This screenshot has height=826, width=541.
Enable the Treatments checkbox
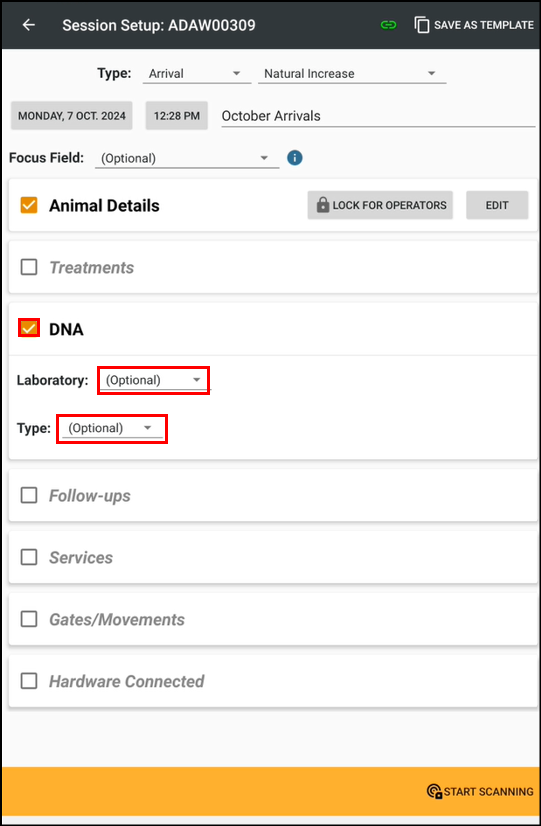tap(29, 267)
